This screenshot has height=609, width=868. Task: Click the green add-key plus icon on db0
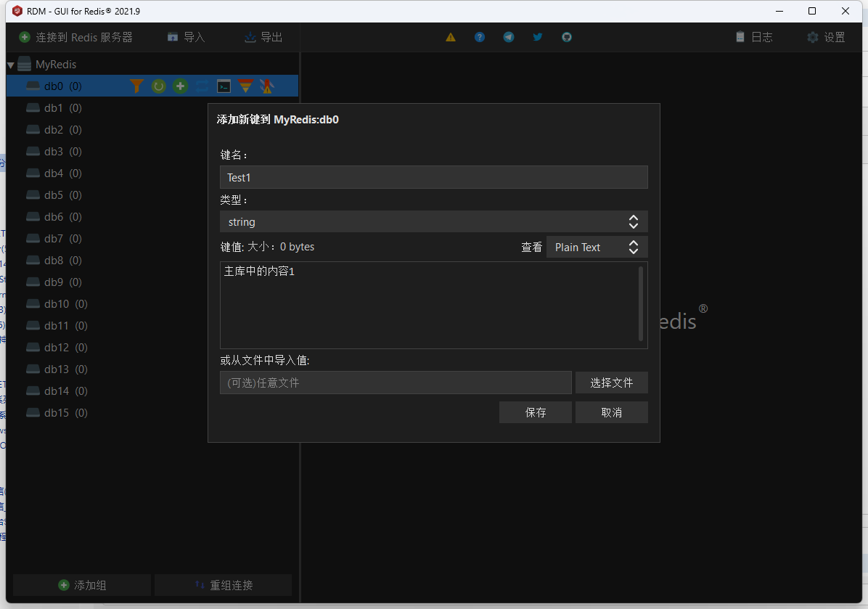point(180,86)
